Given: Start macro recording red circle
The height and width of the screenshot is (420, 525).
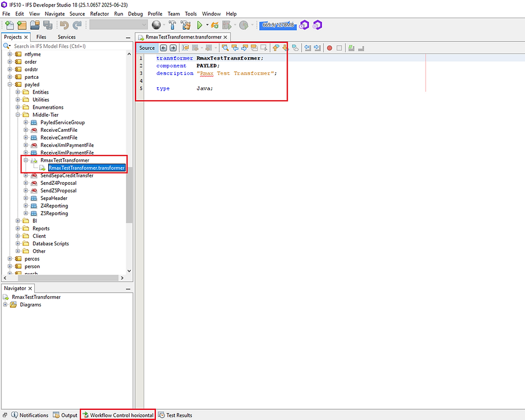Looking at the screenshot, I should [329, 48].
